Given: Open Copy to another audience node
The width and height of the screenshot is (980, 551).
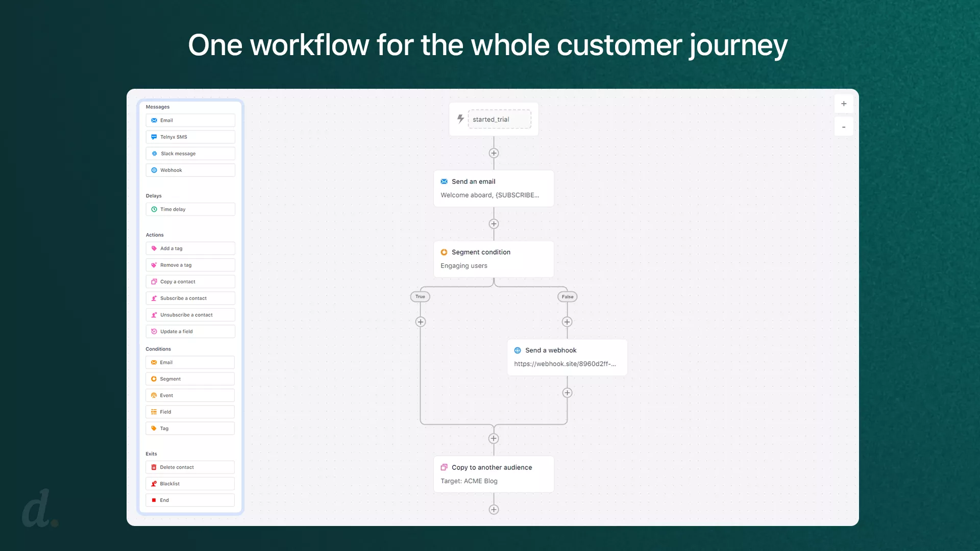Looking at the screenshot, I should pyautogui.click(x=493, y=474).
